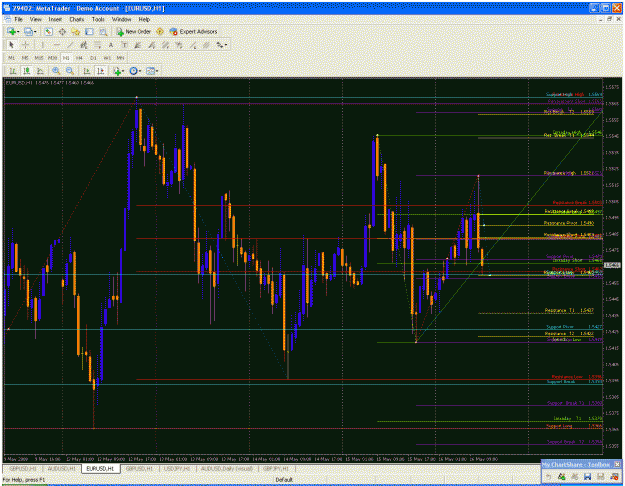
Task: Expand the New Chart dropdown arrow
Action: click(x=18, y=31)
